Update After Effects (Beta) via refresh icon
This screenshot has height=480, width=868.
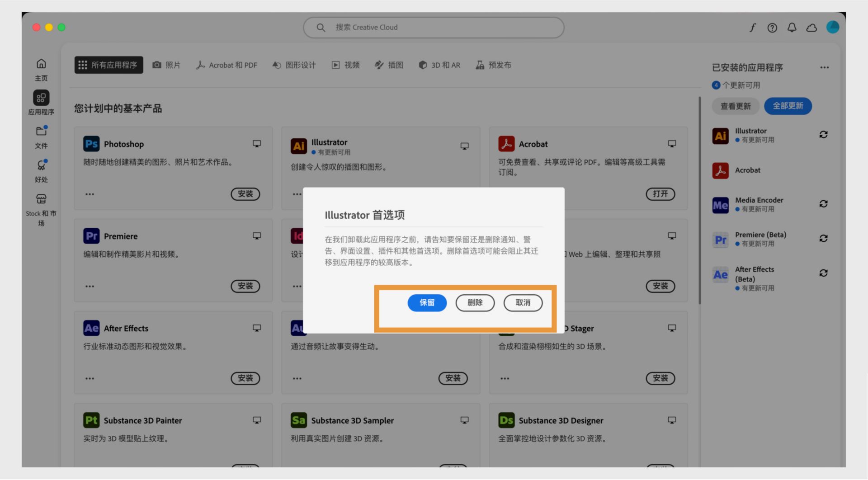(823, 273)
